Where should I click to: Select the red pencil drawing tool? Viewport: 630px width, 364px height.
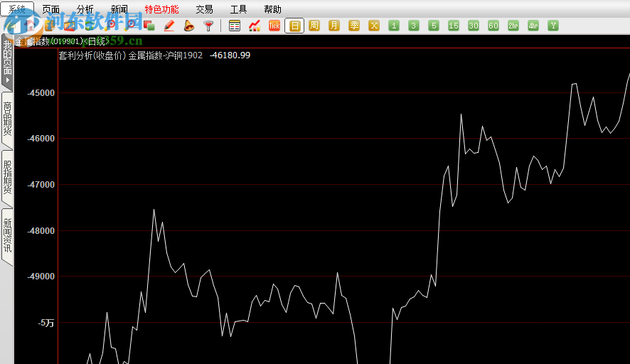[169, 26]
